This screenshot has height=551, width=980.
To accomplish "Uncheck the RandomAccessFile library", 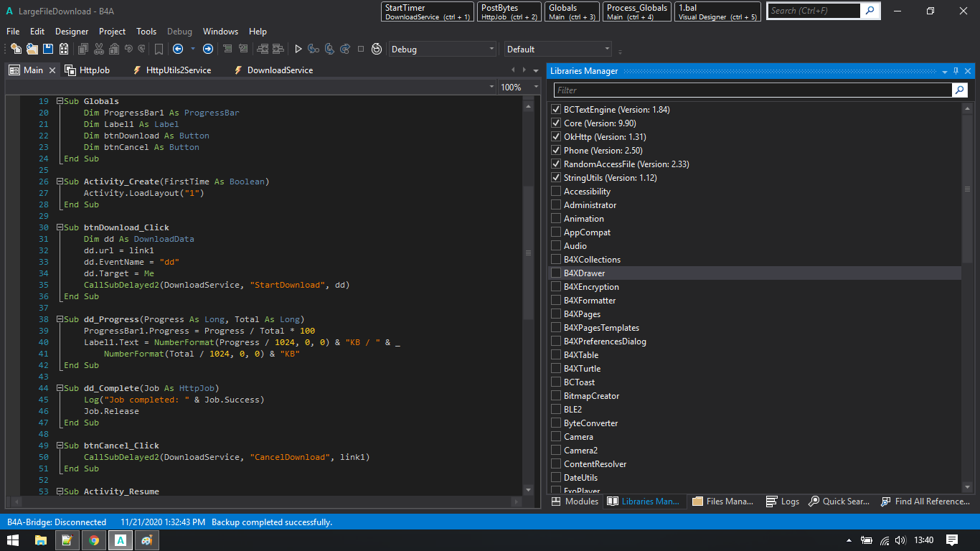I will (x=556, y=164).
